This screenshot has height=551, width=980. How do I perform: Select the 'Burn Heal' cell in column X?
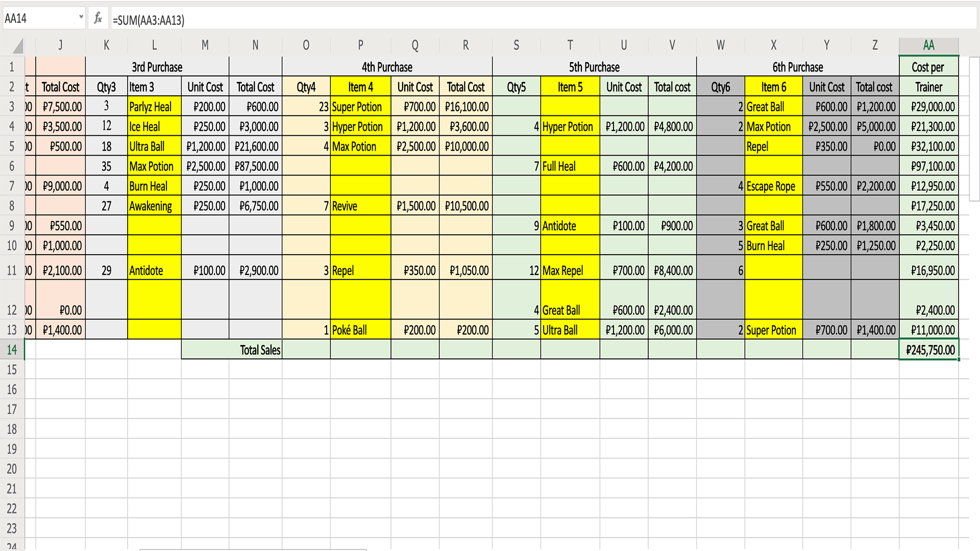click(773, 246)
